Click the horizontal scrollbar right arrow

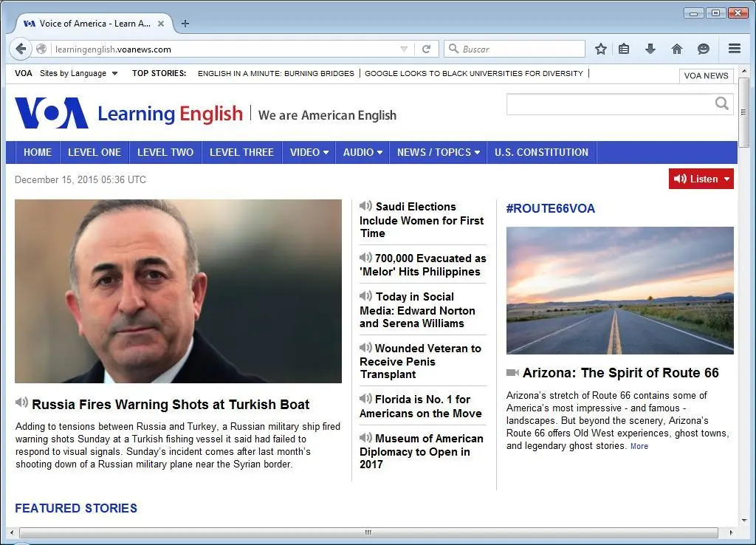pos(731,532)
